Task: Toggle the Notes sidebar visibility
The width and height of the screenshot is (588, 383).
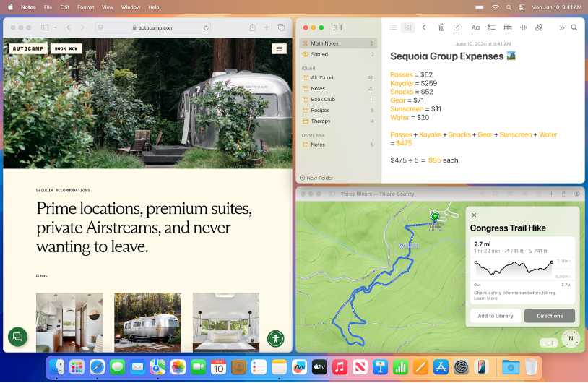Action: 337,27
